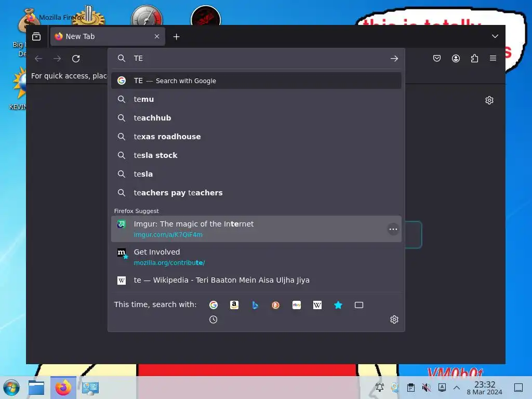Screen dimensions: 532x399
Task: Click the show desktop button in taskbar
Action: 518,388
